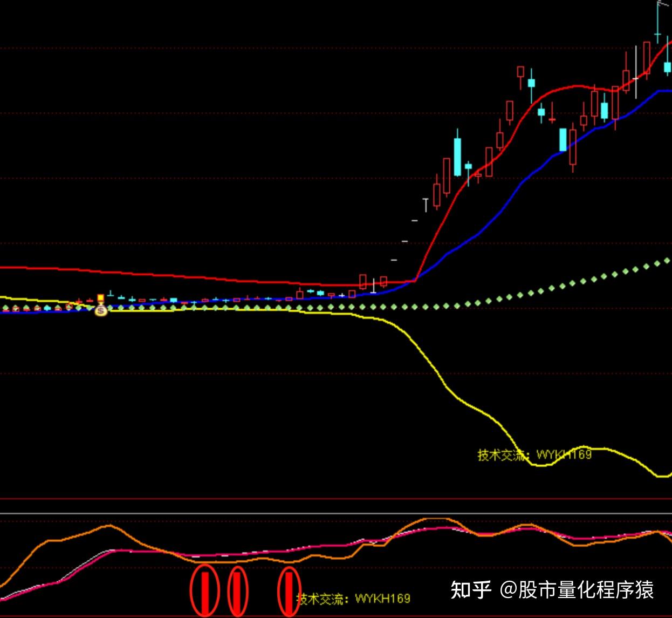The width and height of the screenshot is (672, 618).
Task: Click the cyan marker among left-side signal icons
Action: (x=48, y=308)
